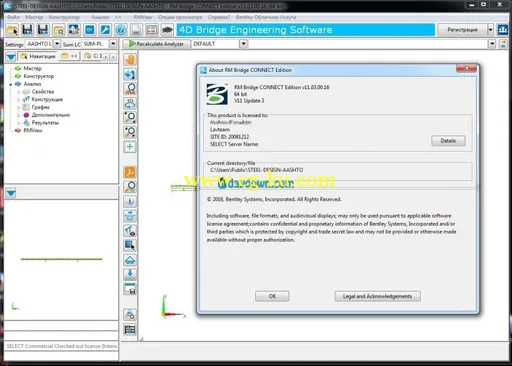This screenshot has width=512, height=366.
Task: Select Дополнительно in navigation tree
Action: pos(51,115)
